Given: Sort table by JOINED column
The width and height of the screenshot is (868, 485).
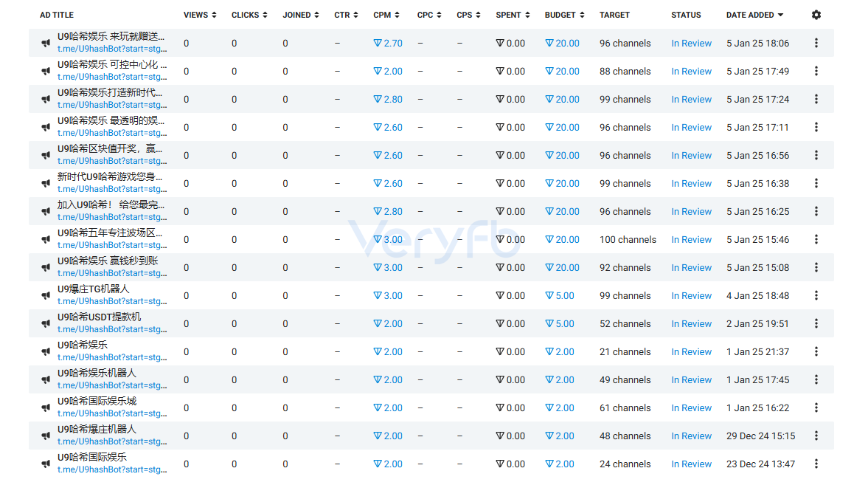Looking at the screenshot, I should (301, 15).
